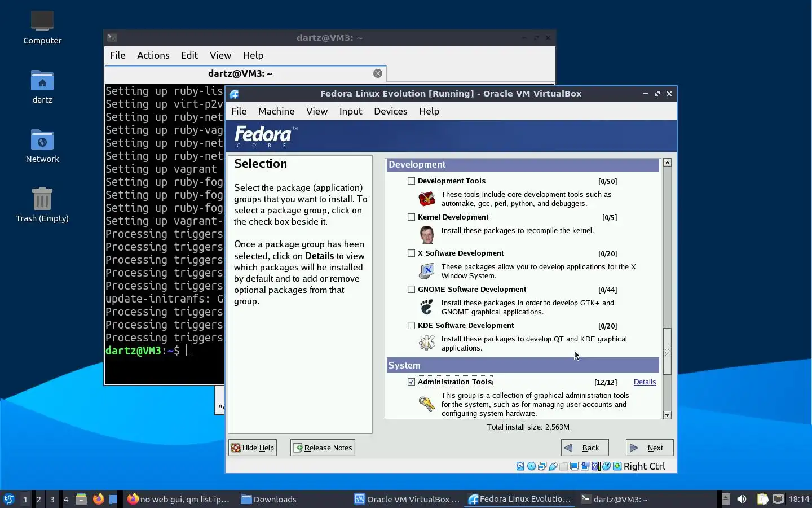The image size is (812, 508).
Task: Click the package list scroll-down arrow
Action: pyautogui.click(x=667, y=415)
